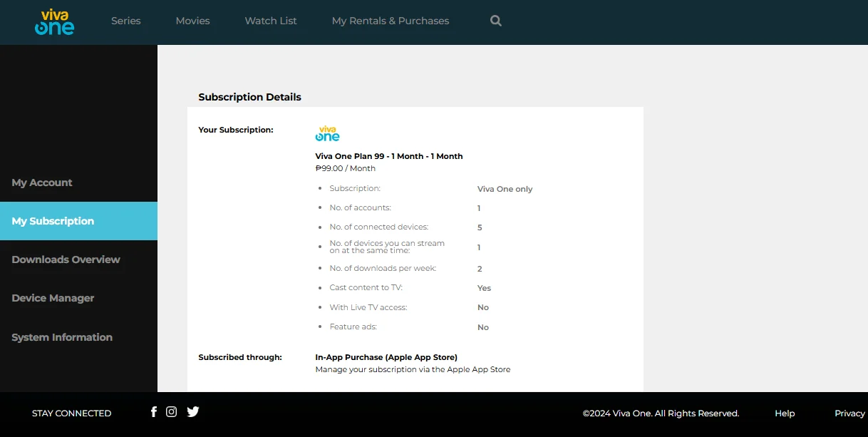868x437 pixels.
Task: Go to Series in top navigation
Action: (x=126, y=21)
